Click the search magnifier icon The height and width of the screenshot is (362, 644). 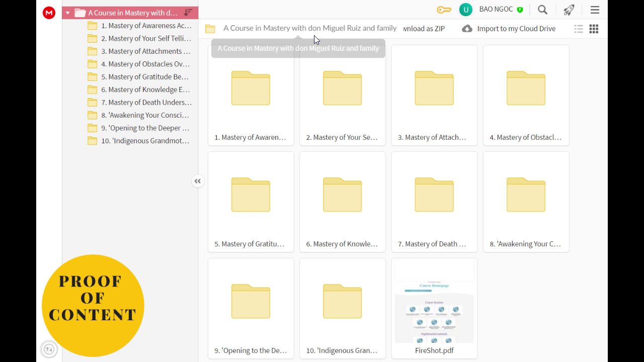coord(542,10)
